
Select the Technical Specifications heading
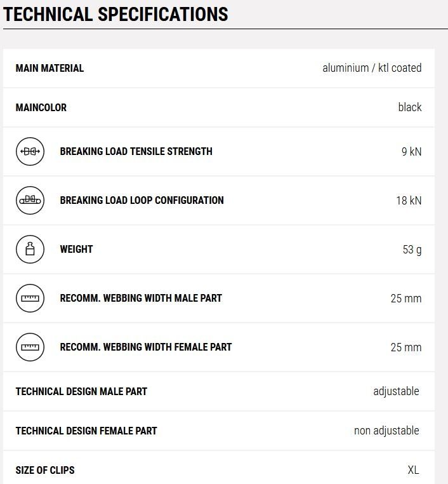[115, 14]
